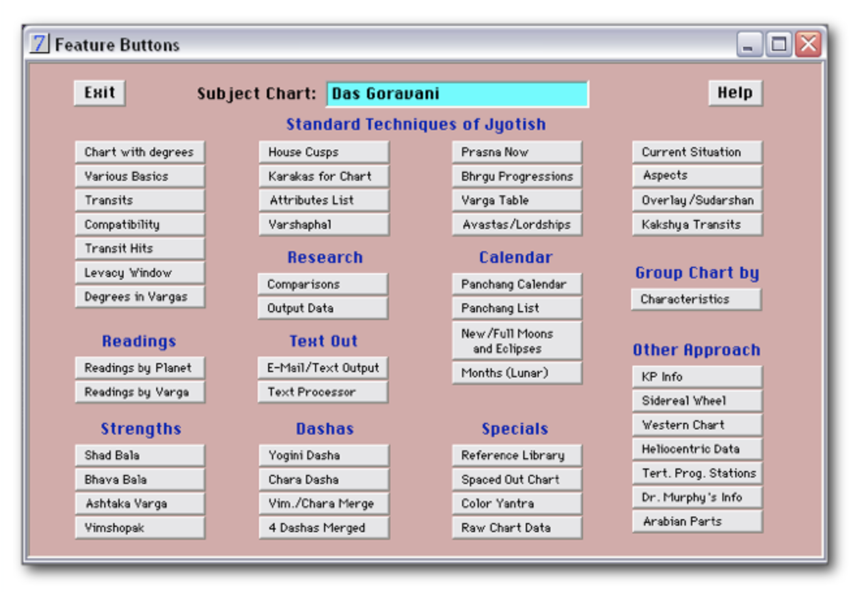Click the app icon in title bar
The width and height of the screenshot is (868, 592).
click(x=39, y=44)
